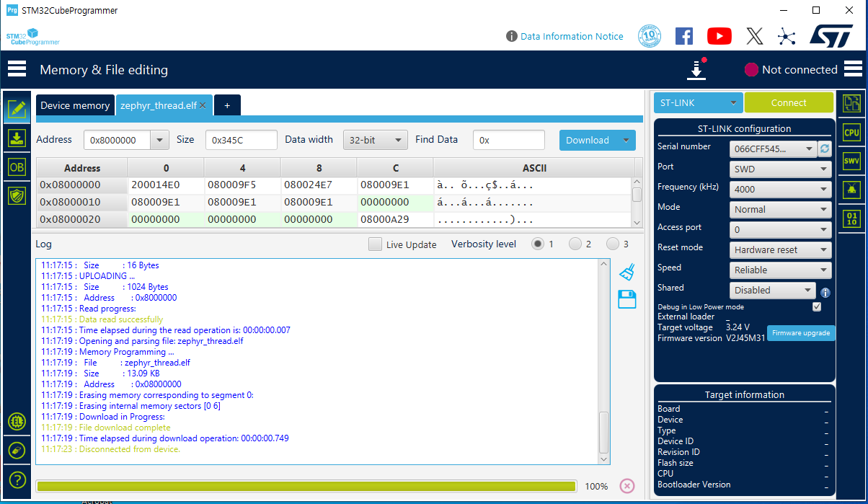Open the Memory & File editing pencil icon
Image resolution: width=868 pixels, height=504 pixels.
[17, 109]
